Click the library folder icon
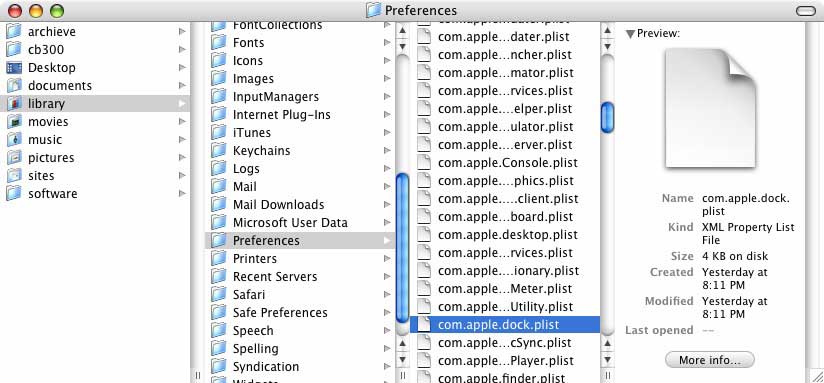 click(x=14, y=103)
